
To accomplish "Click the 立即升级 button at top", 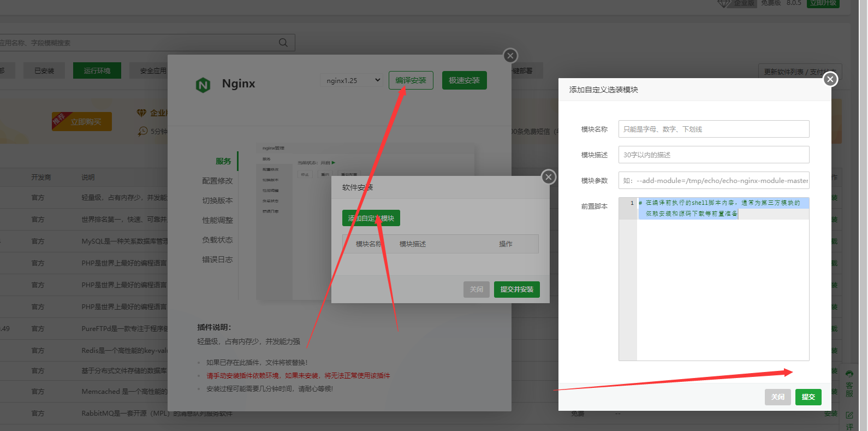I will pyautogui.click(x=823, y=3).
